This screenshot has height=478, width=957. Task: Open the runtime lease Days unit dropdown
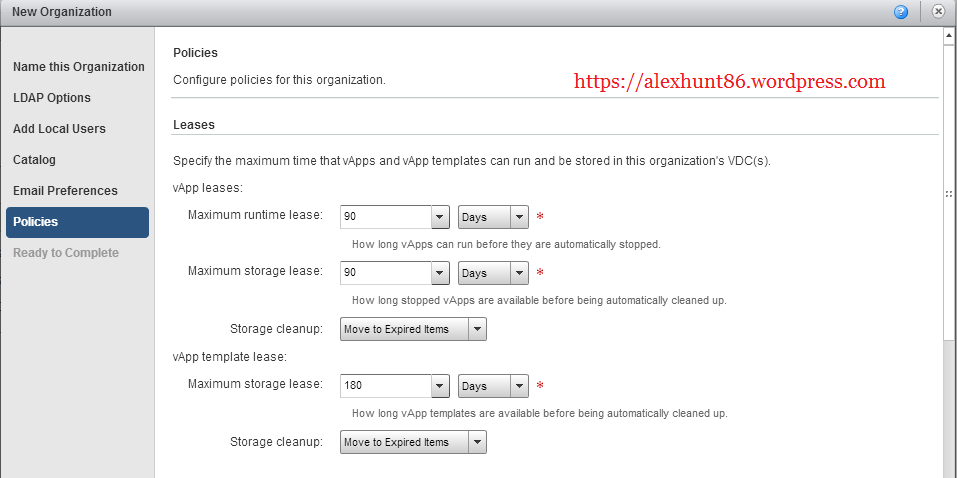(x=493, y=217)
